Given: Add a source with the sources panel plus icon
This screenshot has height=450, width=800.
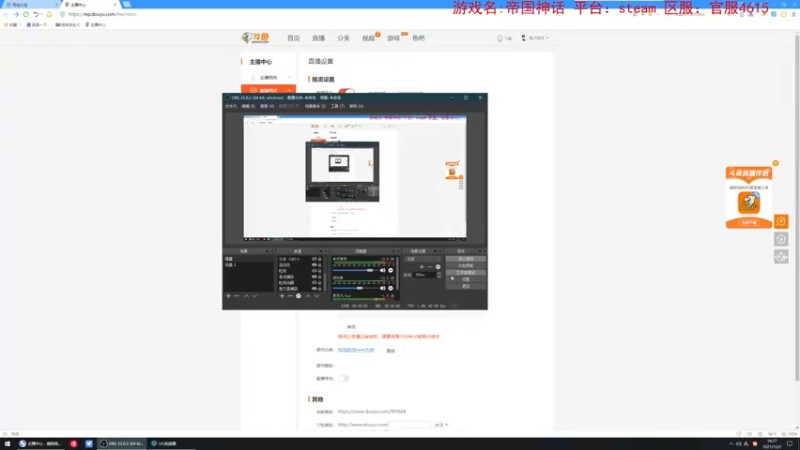Looking at the screenshot, I should pyautogui.click(x=282, y=296).
